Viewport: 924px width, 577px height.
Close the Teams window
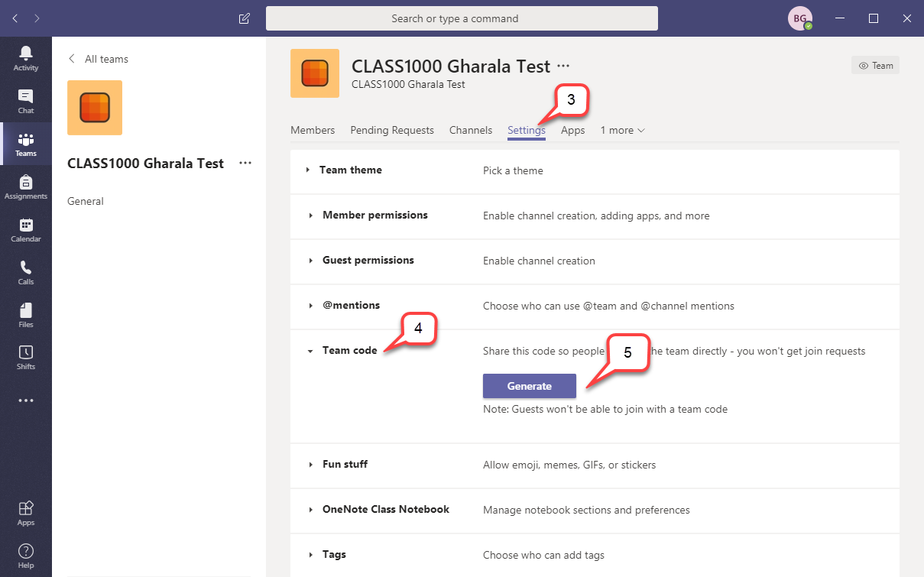[907, 18]
